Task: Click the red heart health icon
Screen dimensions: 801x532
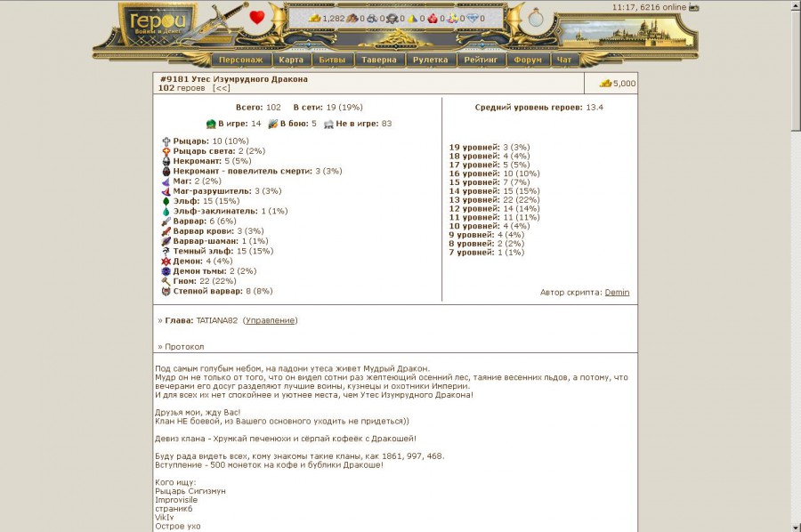Action: click(x=256, y=17)
